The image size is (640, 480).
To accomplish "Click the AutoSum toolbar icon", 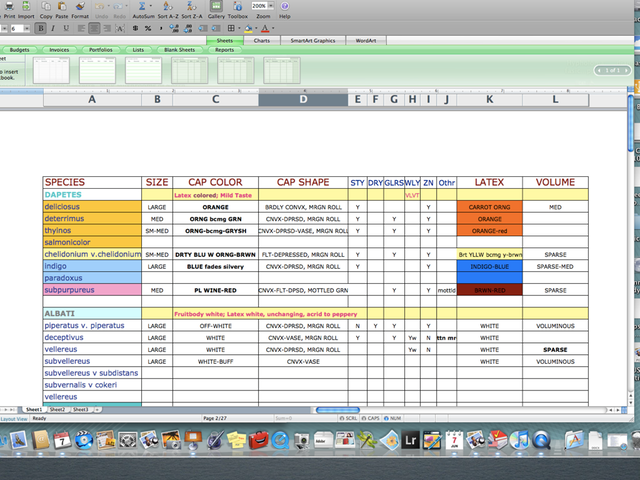I will point(142,10).
